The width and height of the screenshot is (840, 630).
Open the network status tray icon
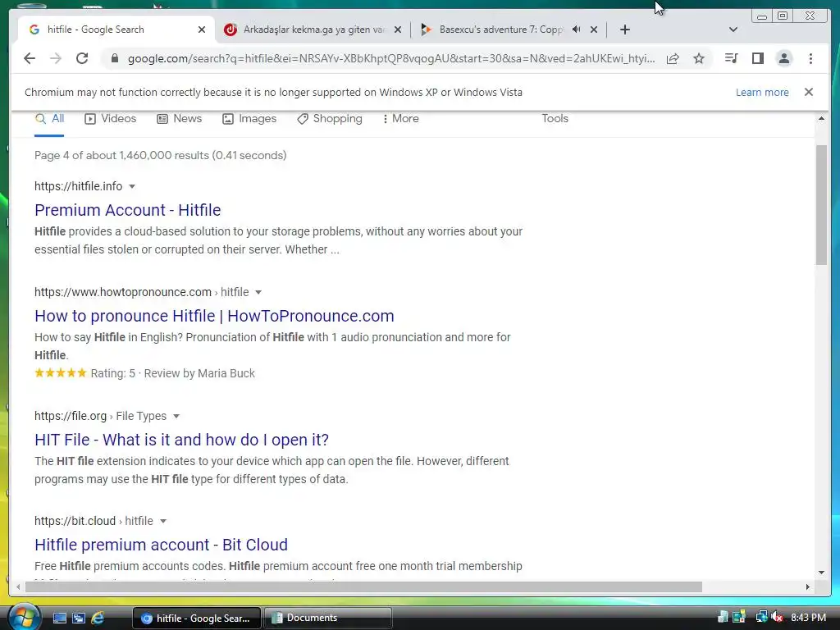pyautogui.click(x=761, y=618)
